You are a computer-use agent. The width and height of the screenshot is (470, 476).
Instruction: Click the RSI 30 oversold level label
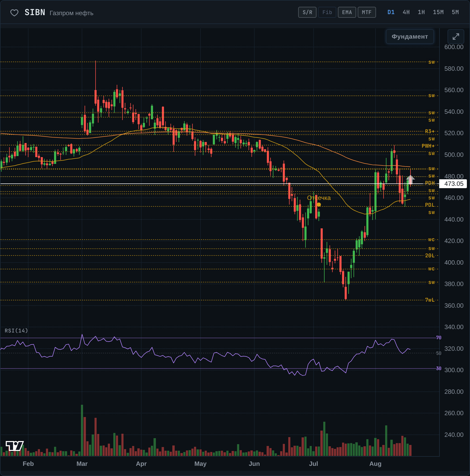point(439,368)
